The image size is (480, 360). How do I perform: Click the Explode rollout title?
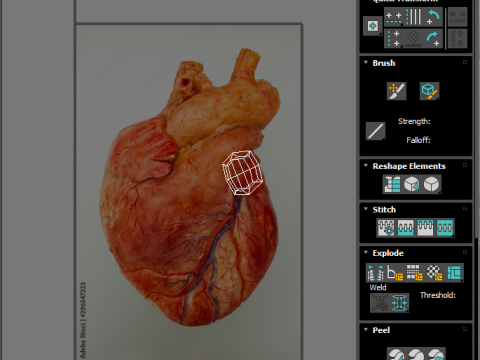click(388, 253)
